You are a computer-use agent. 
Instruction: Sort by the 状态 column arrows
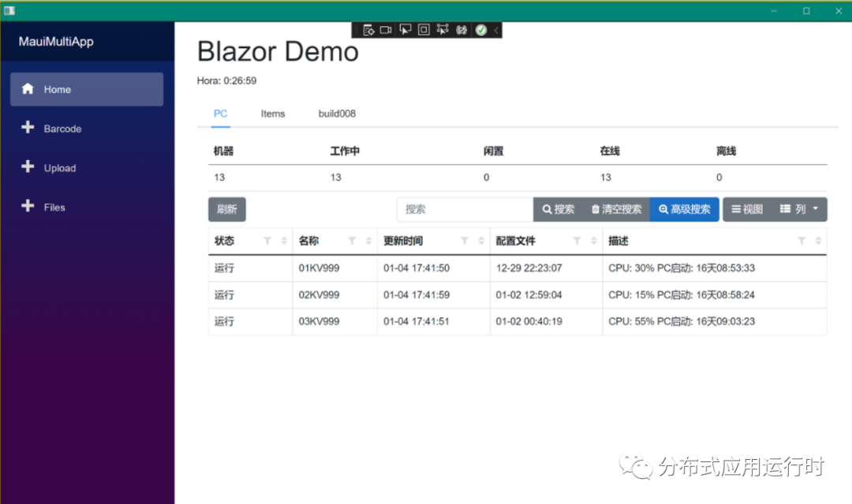[x=284, y=241]
